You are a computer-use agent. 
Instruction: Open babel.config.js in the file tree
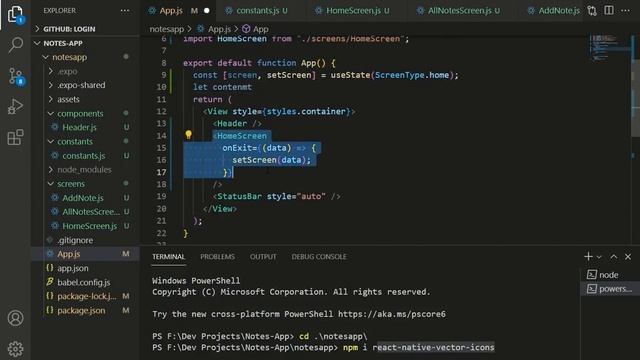tap(86, 282)
